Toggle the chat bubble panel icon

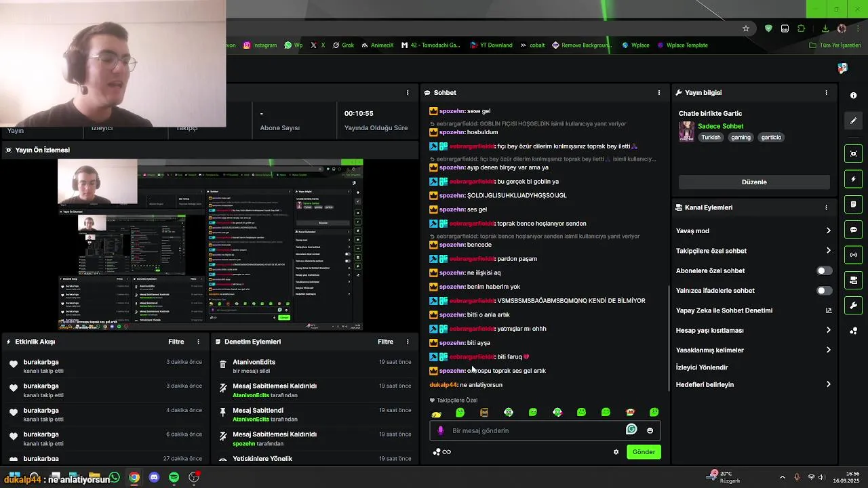pyautogui.click(x=854, y=230)
